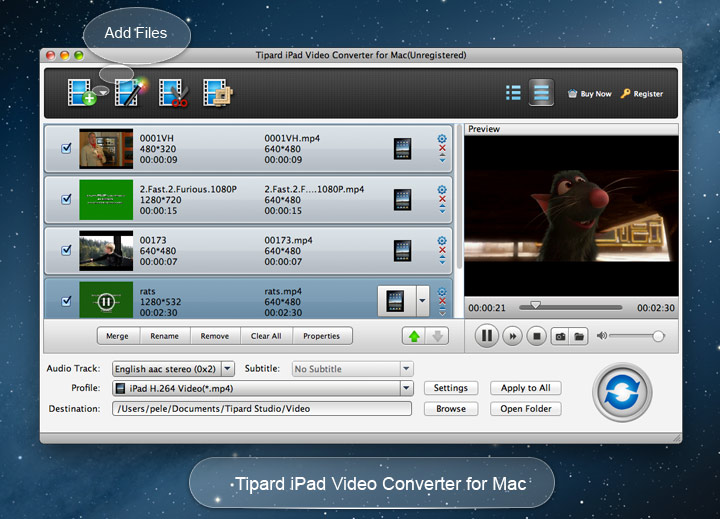Uncheck the 2.Fast.2.Furious.1080P checkbox
This screenshot has width=720, height=519.
(x=67, y=199)
